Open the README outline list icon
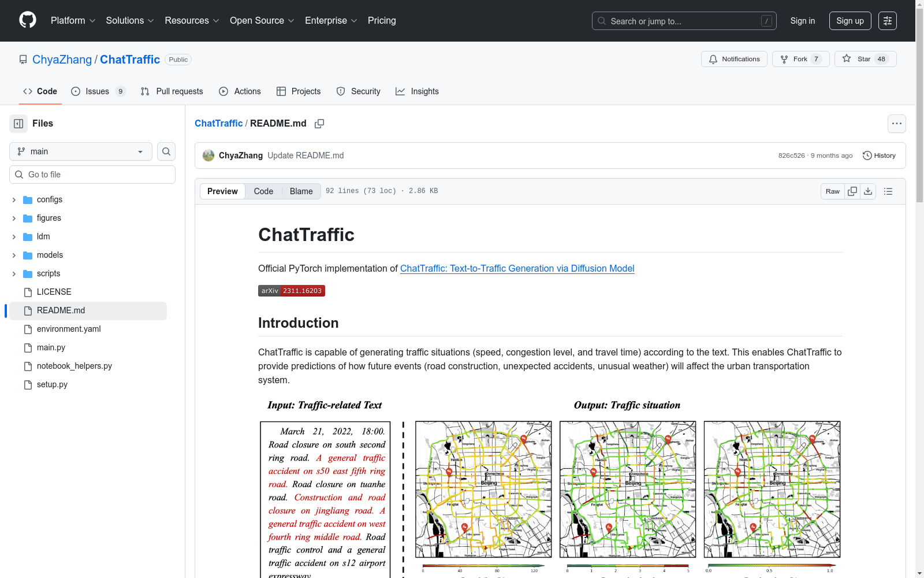This screenshot has width=924, height=578. coord(888,191)
